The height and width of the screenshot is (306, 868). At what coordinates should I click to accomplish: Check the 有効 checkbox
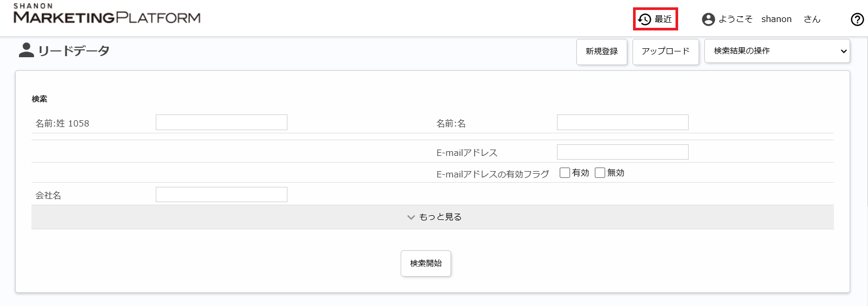565,173
